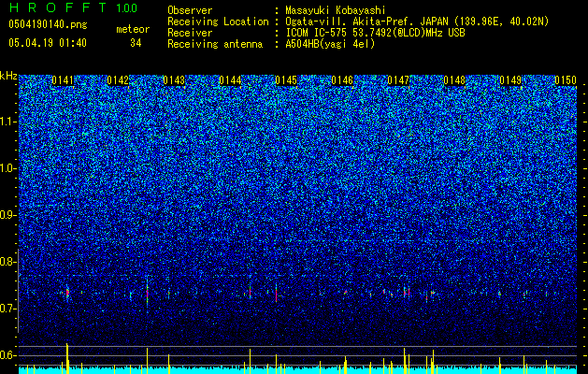The width and height of the screenshot is (588, 374).
Task: Click observer name Masayuki Kobayashi
Action: pos(336,10)
